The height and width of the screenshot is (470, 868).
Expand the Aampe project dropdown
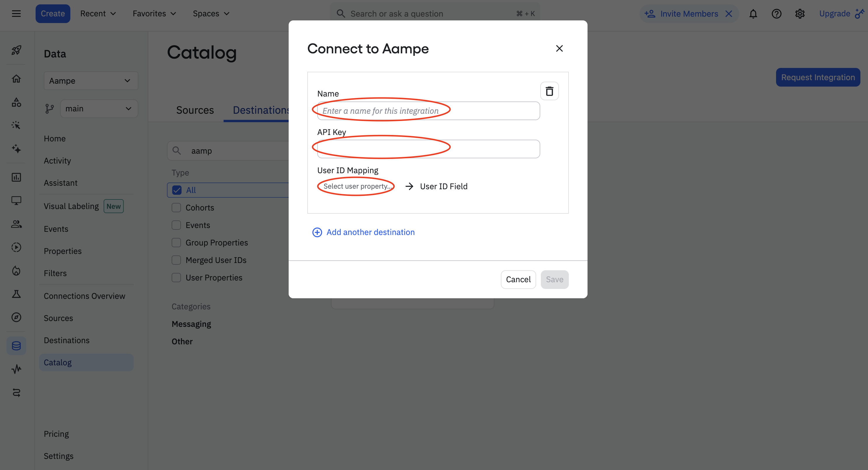(x=91, y=81)
